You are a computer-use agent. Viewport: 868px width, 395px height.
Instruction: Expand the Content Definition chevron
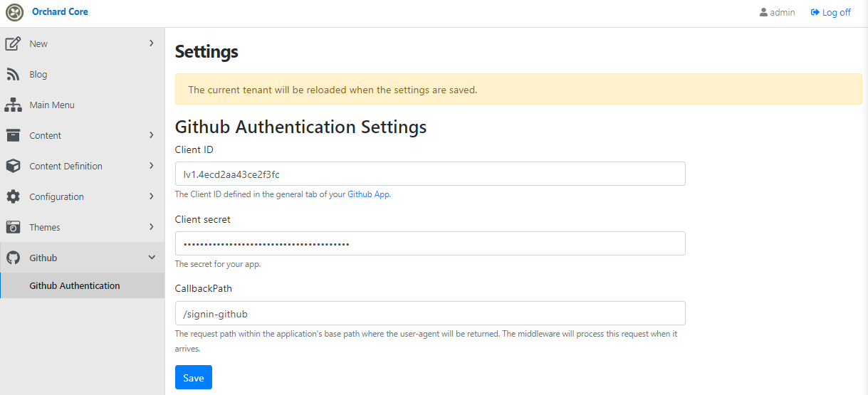pos(152,166)
